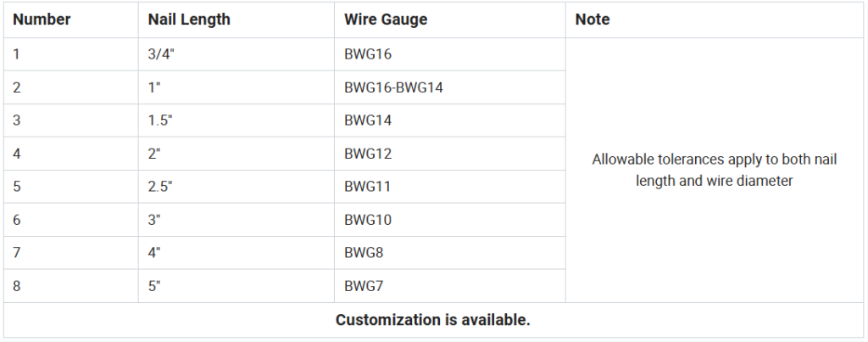Select the BWG16 wire gauge cell
Viewport: 868px width, 342px height.
point(450,54)
